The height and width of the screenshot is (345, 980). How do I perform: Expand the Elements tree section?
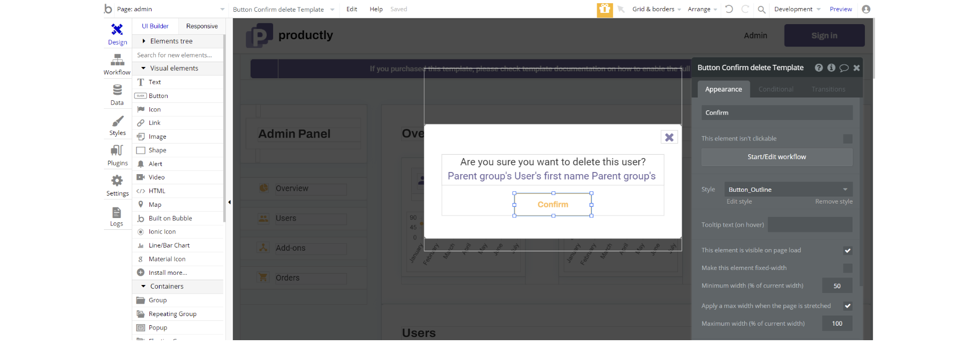(178, 41)
